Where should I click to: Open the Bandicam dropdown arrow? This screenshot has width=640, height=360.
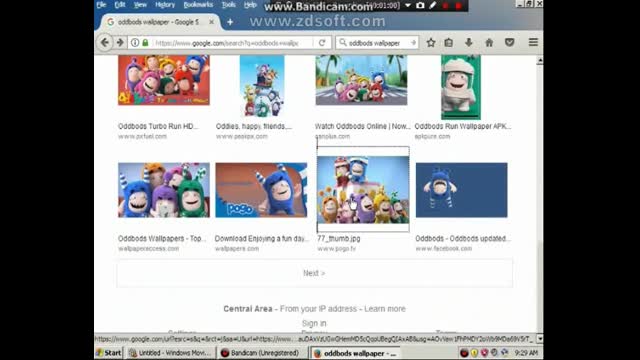pyautogui.click(x=408, y=5)
